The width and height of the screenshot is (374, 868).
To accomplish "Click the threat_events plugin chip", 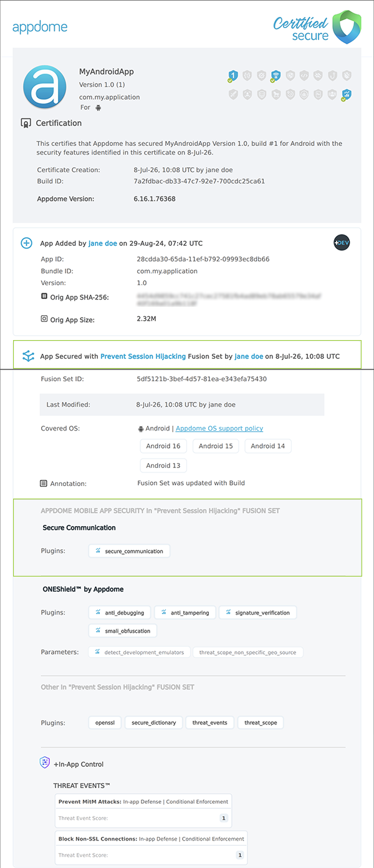I will click(210, 723).
